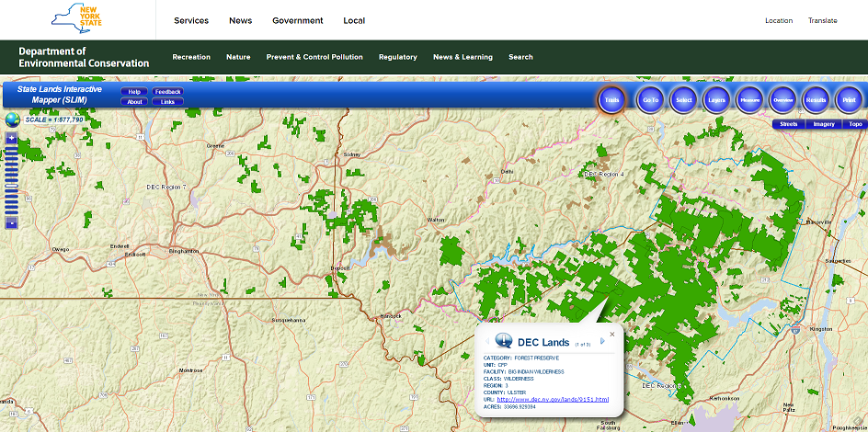This screenshot has width=868, height=432.
Task: Click the DEC Lands info bubble icon
Action: point(503,339)
